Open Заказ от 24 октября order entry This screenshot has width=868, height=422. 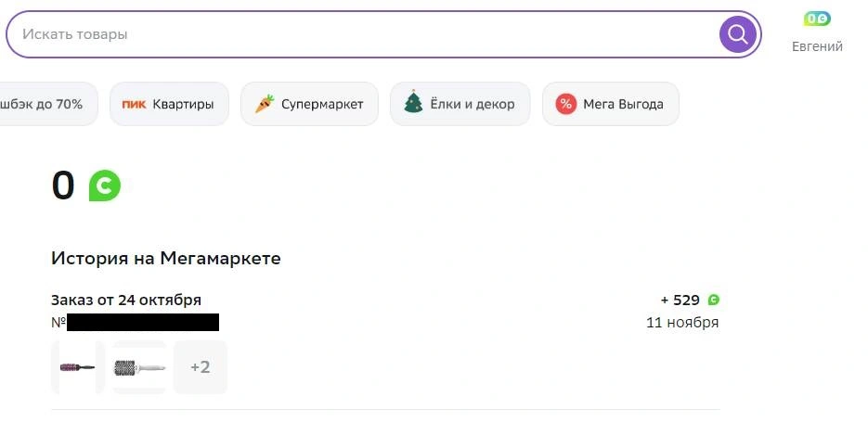point(126,301)
